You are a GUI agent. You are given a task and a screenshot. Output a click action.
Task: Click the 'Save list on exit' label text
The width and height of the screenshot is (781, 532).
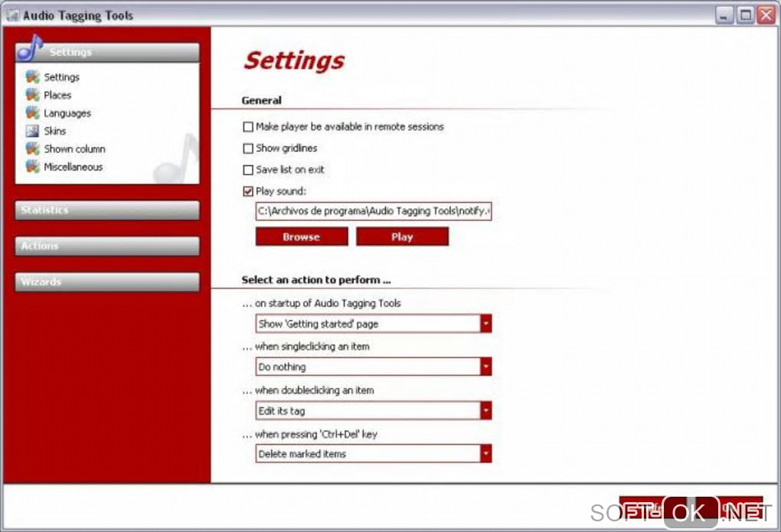[290, 170]
